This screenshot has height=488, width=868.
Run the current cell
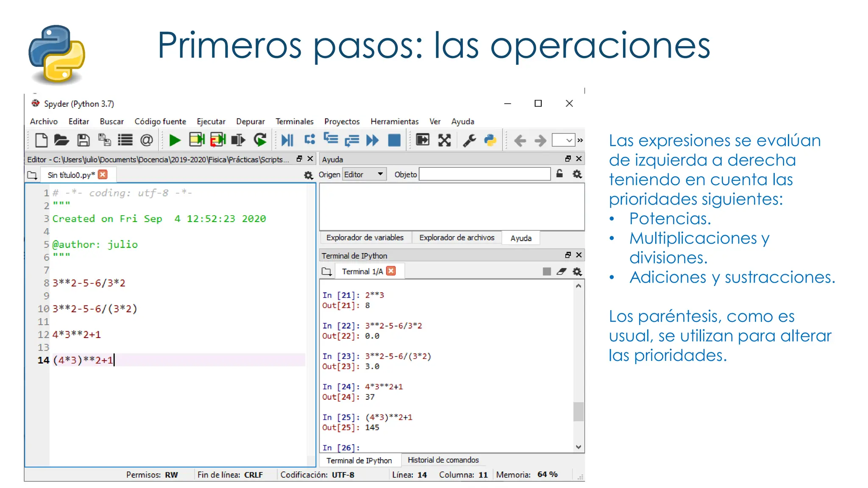pos(197,140)
